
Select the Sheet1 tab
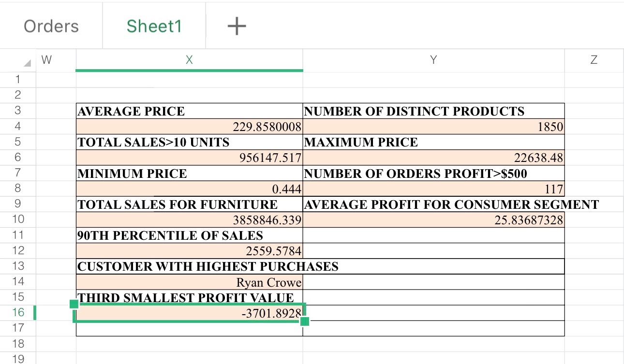click(x=154, y=26)
